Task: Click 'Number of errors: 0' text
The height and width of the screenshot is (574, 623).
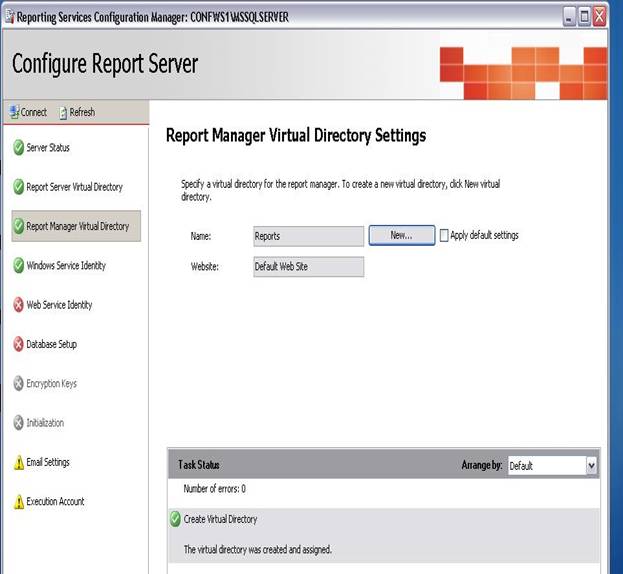Action: (x=215, y=489)
